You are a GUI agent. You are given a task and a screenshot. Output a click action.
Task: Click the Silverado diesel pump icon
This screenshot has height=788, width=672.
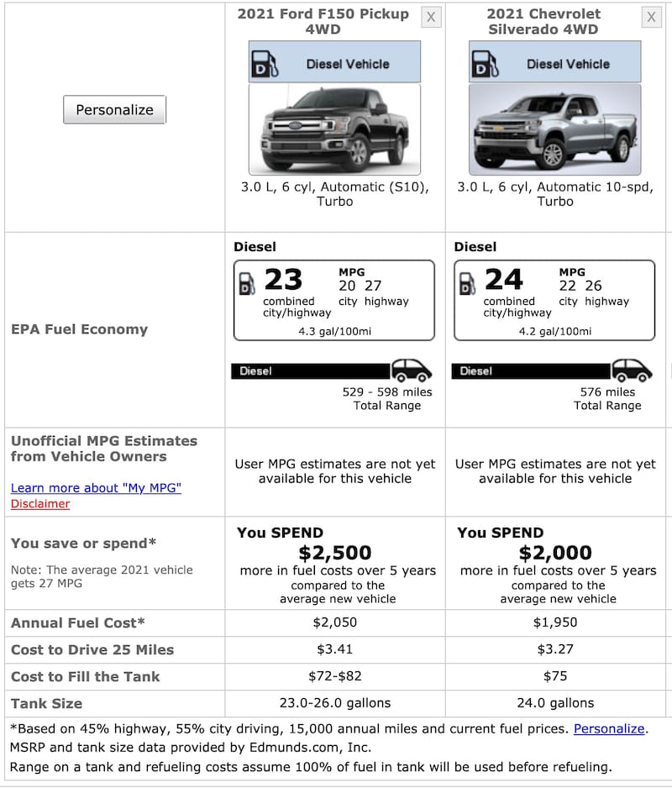click(485, 63)
